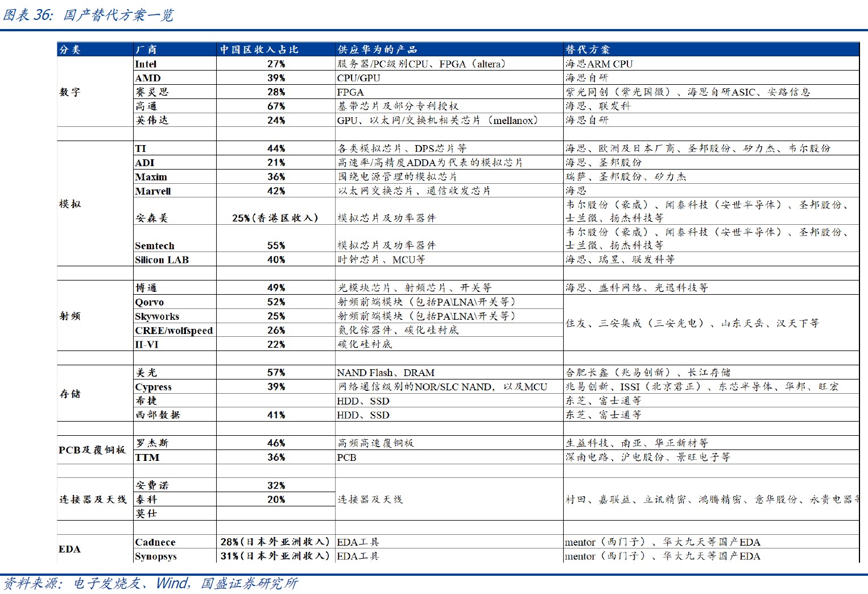This screenshot has width=868, height=594.
Task: Select the CREE/wolfspeed vendor cell
Action: pyautogui.click(x=175, y=330)
